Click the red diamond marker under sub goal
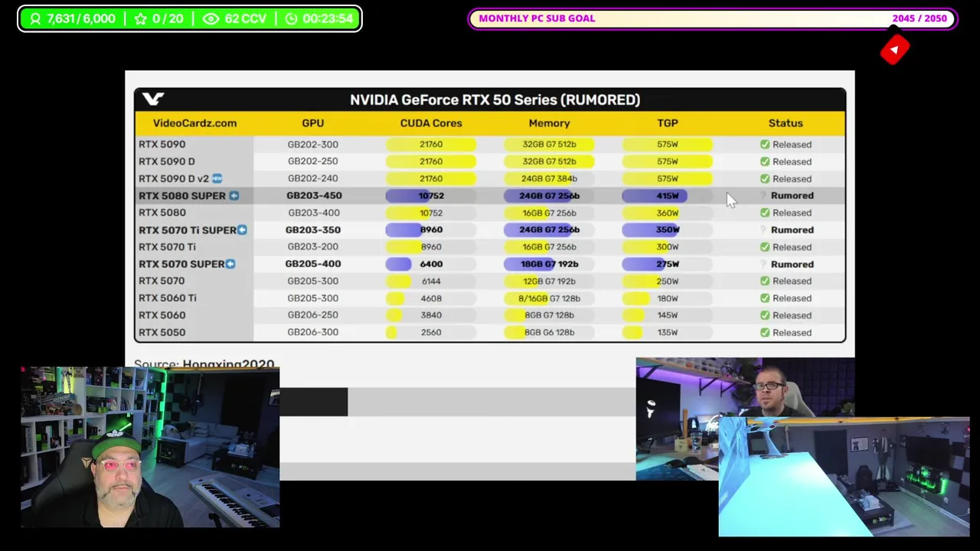The width and height of the screenshot is (980, 551). tap(894, 50)
